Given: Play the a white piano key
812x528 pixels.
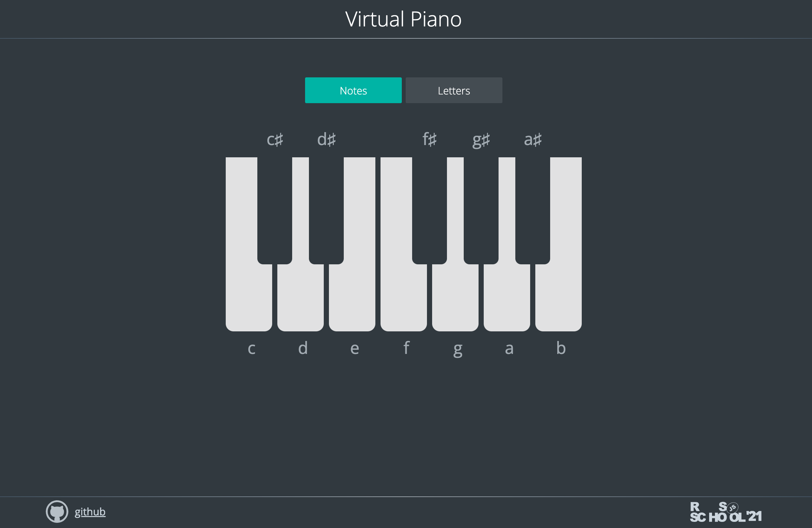Looking at the screenshot, I should tap(507, 300).
